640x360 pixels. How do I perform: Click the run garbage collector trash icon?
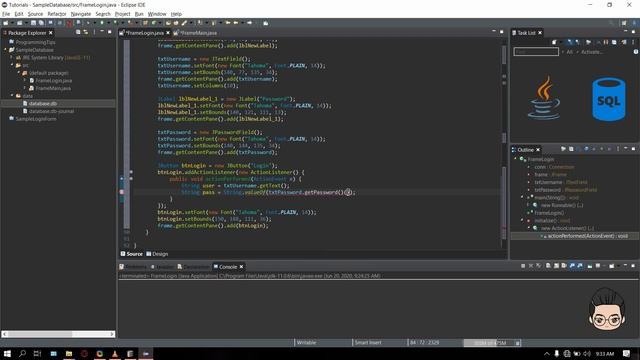pyautogui.click(x=518, y=343)
